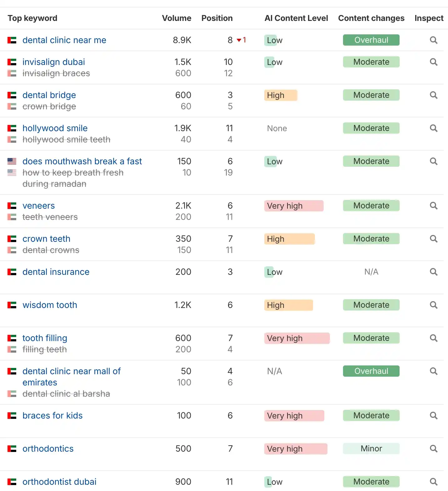This screenshot has width=448, height=491.
Task: Open 'orthodontist dubai' keyword link
Action: 59,482
